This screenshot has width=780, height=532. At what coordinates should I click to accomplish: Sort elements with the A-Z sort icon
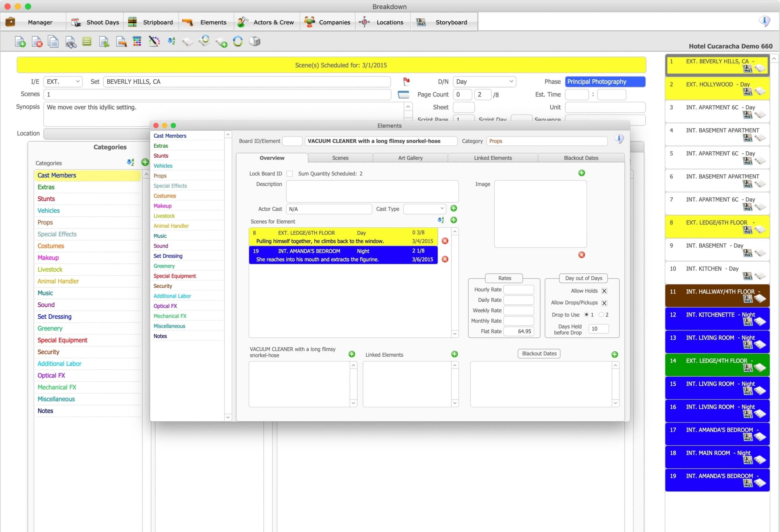172,41
